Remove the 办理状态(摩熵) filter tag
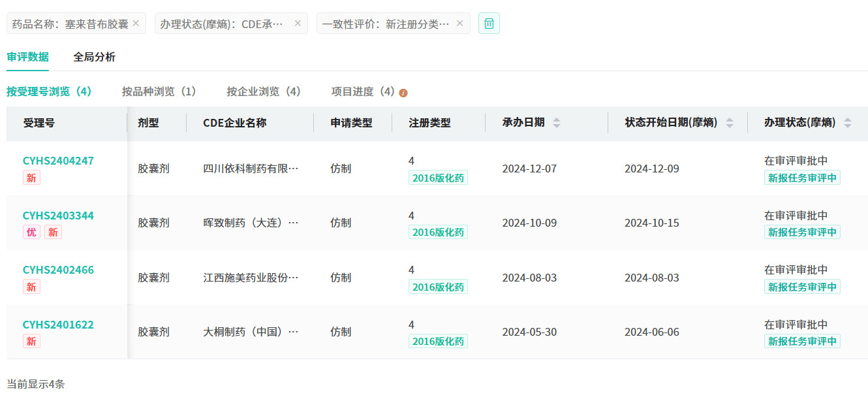Viewport: 868px width, 405px height. [298, 23]
